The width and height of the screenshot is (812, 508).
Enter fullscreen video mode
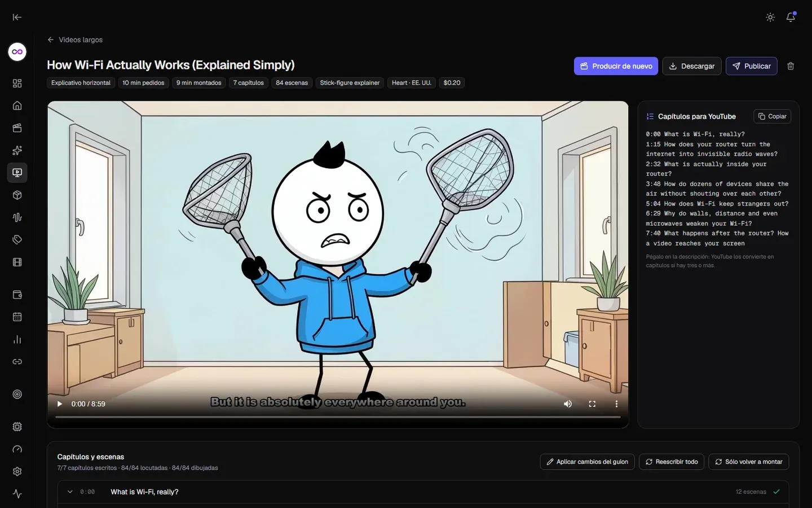pos(592,404)
